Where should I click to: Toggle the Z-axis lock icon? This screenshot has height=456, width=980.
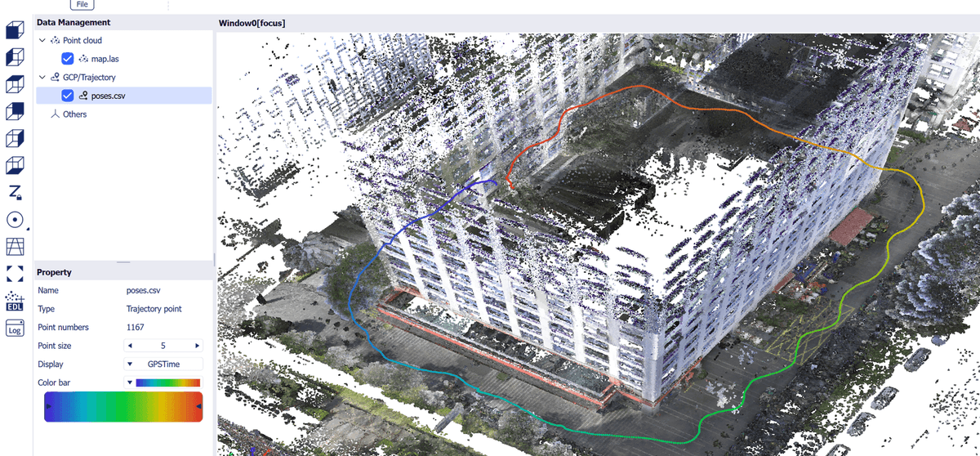15,193
